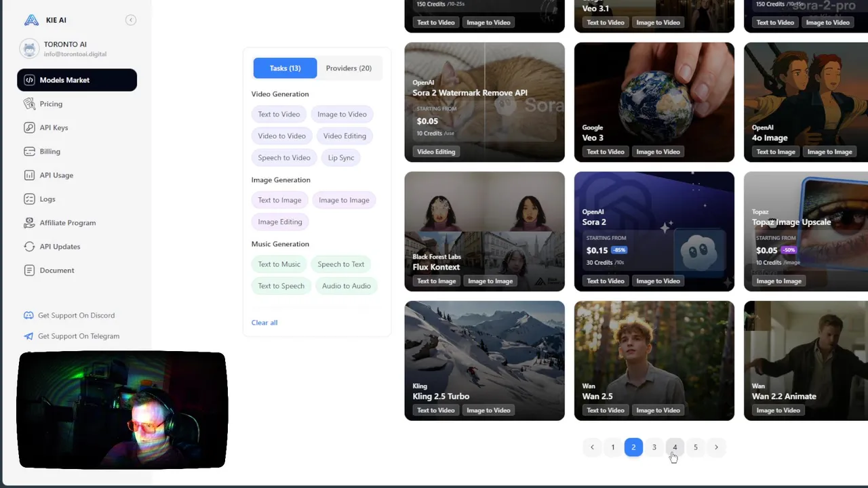The width and height of the screenshot is (868, 488).
Task: Toggle the Lip Sync filter
Action: 341,157
